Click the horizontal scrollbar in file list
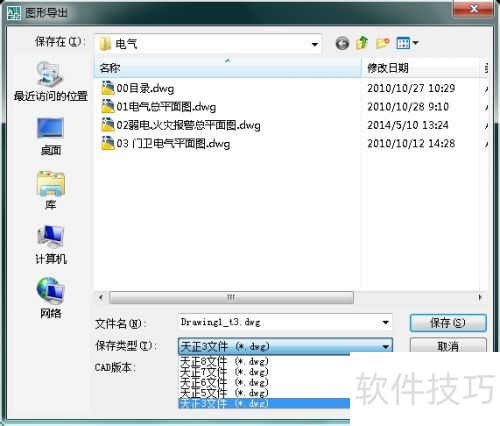500x426 pixels. 231,297
